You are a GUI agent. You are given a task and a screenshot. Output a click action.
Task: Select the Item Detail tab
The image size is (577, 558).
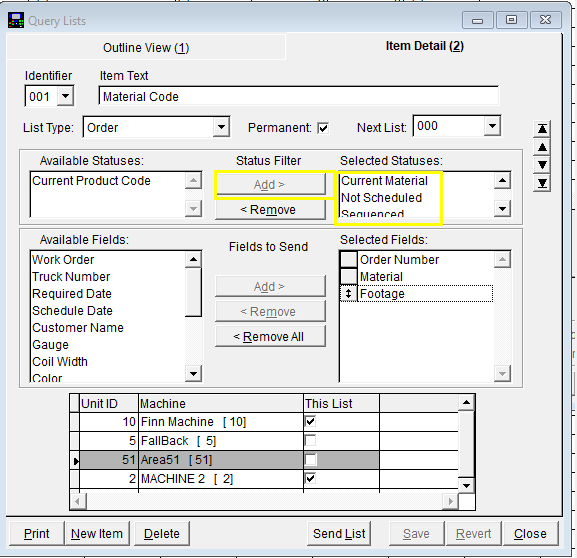[x=425, y=46]
